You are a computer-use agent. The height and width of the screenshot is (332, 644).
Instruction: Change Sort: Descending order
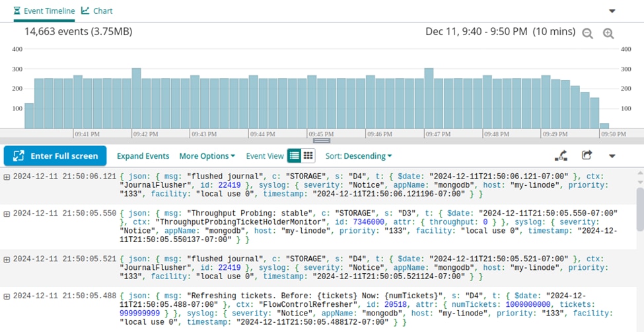[x=359, y=156]
